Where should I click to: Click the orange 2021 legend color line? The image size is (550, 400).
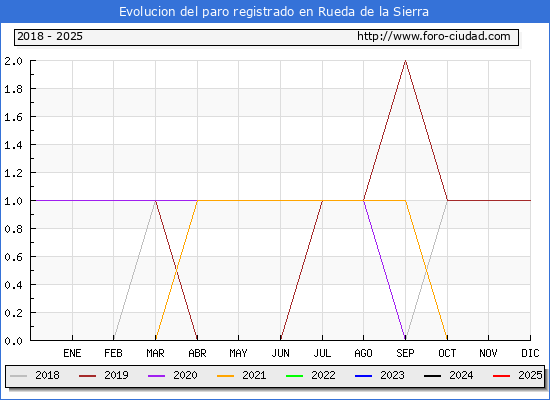(226, 376)
